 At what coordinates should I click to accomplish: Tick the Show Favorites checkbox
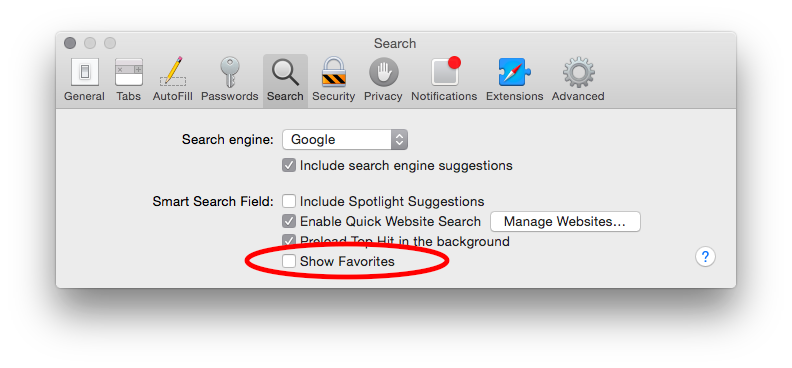coord(289,261)
